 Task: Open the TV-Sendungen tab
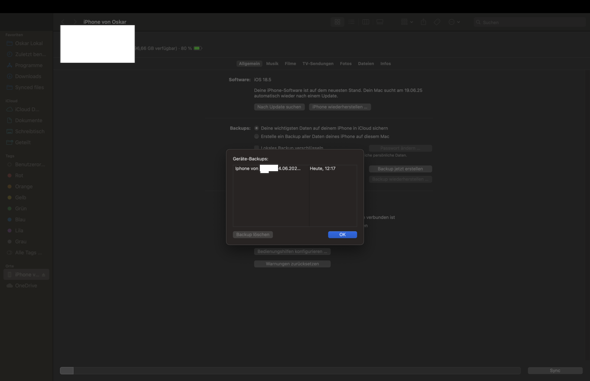tap(318, 64)
